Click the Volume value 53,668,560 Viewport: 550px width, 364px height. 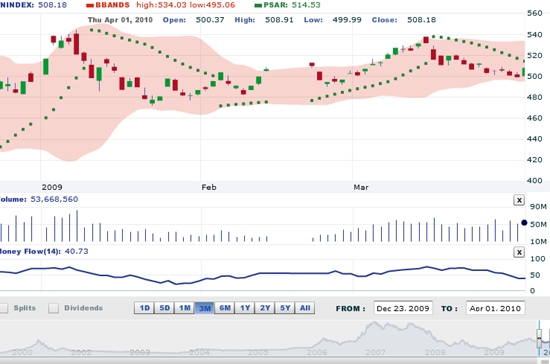(x=54, y=199)
